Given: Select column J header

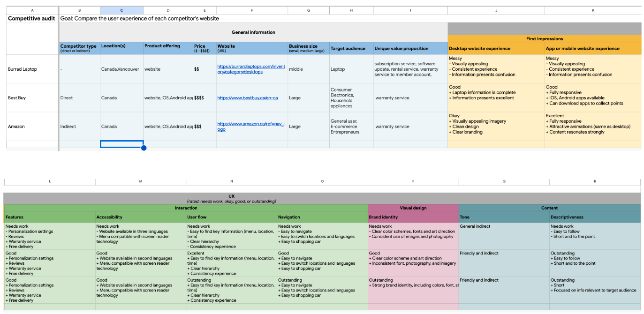Looking at the screenshot, I should [496, 10].
